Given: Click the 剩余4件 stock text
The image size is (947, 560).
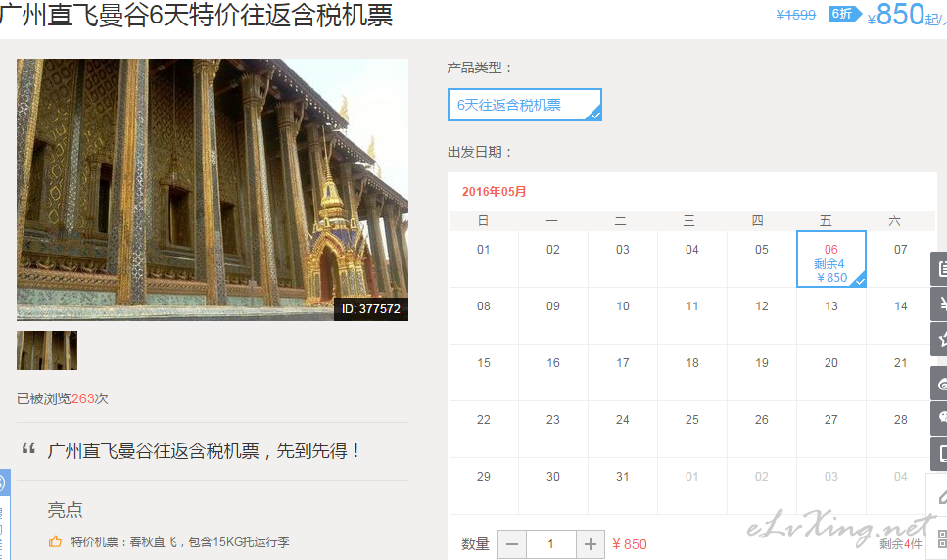Looking at the screenshot, I should point(901,543).
